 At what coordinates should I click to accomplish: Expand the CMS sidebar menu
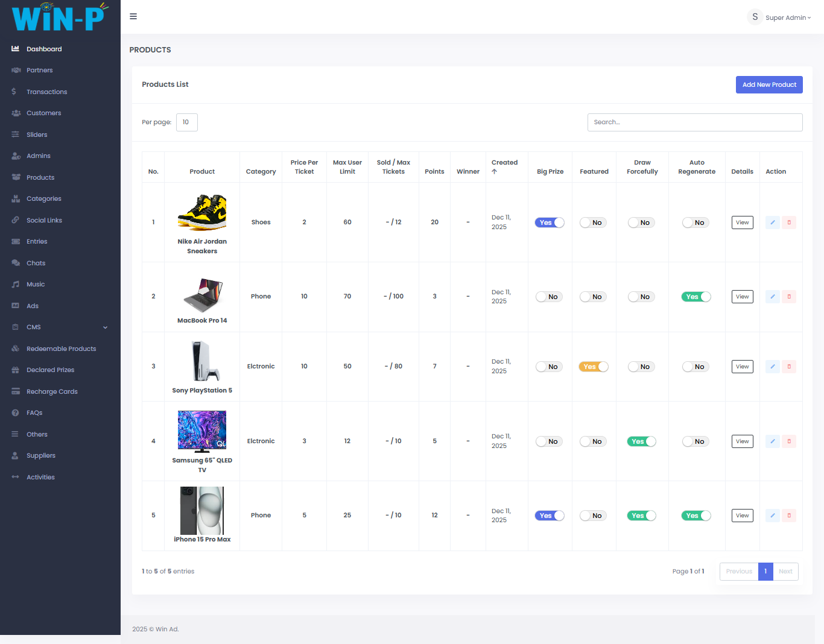pos(60,327)
